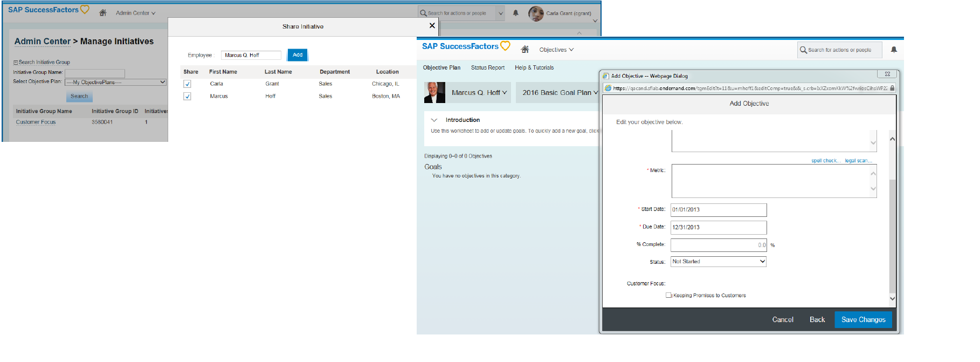Image resolution: width=980 pixels, height=362 pixels.
Task: Click the Add button next to the Employee field
Action: pyautogui.click(x=298, y=54)
